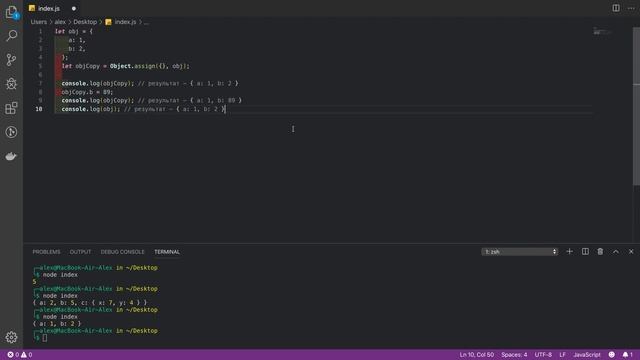Create a new terminal with plus icon
Viewport: 640px width, 360px height.
pos(569,252)
